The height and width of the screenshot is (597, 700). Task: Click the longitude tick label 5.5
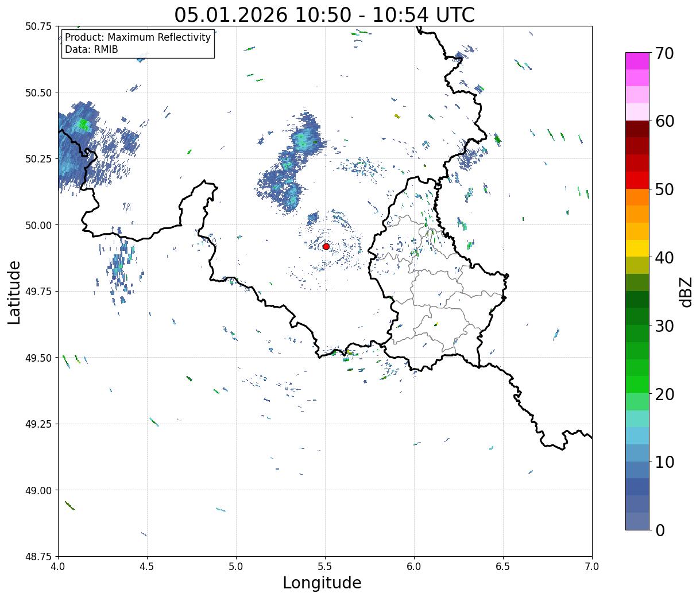325,567
